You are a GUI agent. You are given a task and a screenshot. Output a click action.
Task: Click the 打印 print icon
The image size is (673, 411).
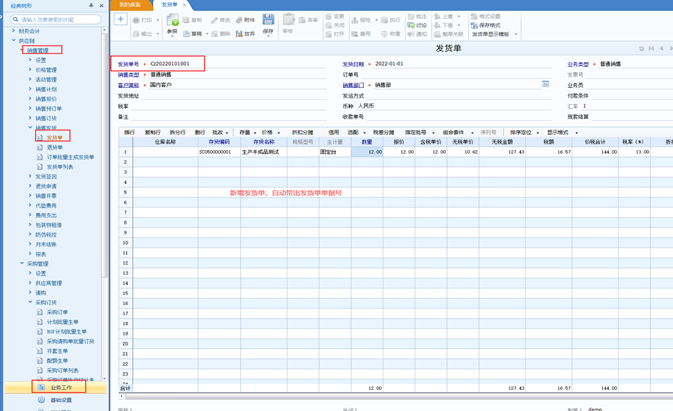[x=136, y=20]
